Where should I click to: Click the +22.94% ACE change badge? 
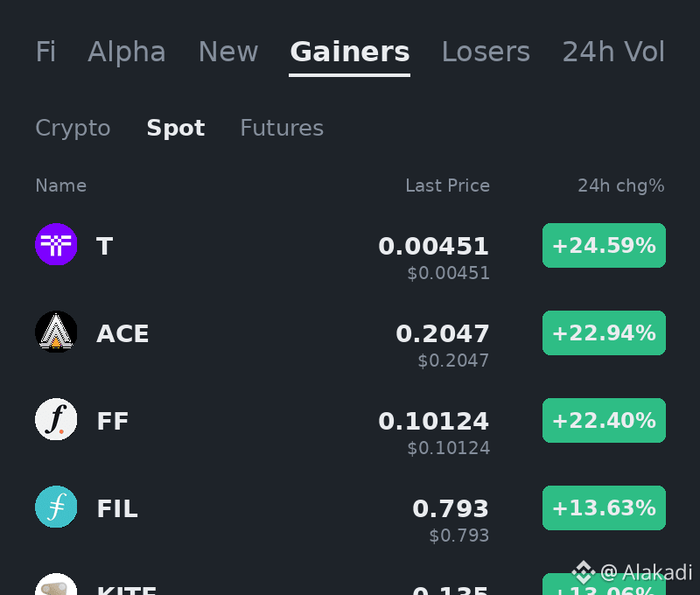604,333
